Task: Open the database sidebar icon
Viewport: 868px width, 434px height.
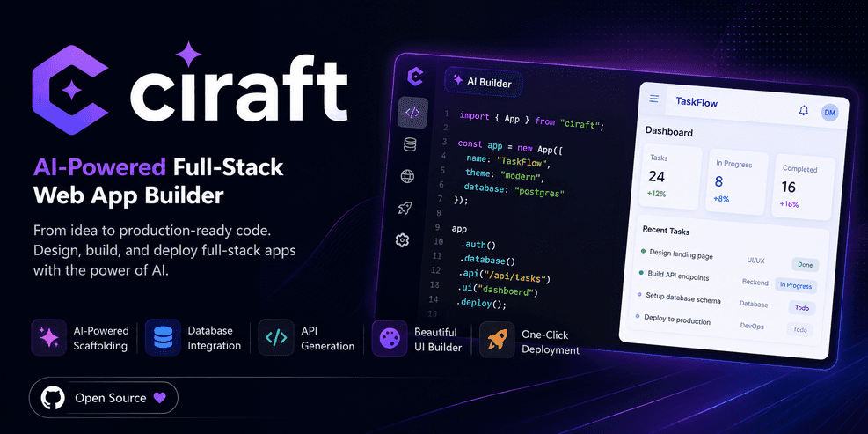Action: click(410, 144)
